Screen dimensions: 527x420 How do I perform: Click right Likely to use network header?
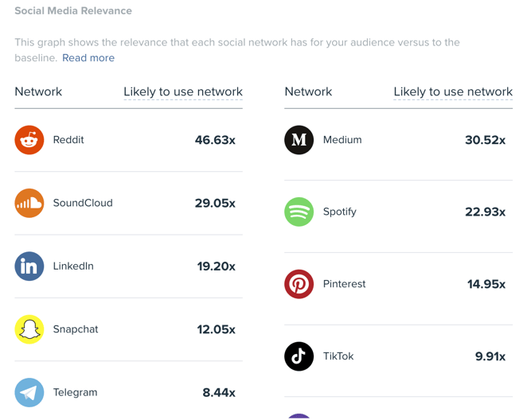453,91
